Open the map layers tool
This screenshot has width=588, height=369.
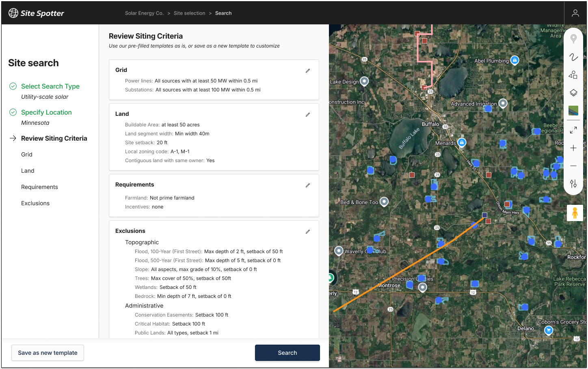click(x=573, y=93)
